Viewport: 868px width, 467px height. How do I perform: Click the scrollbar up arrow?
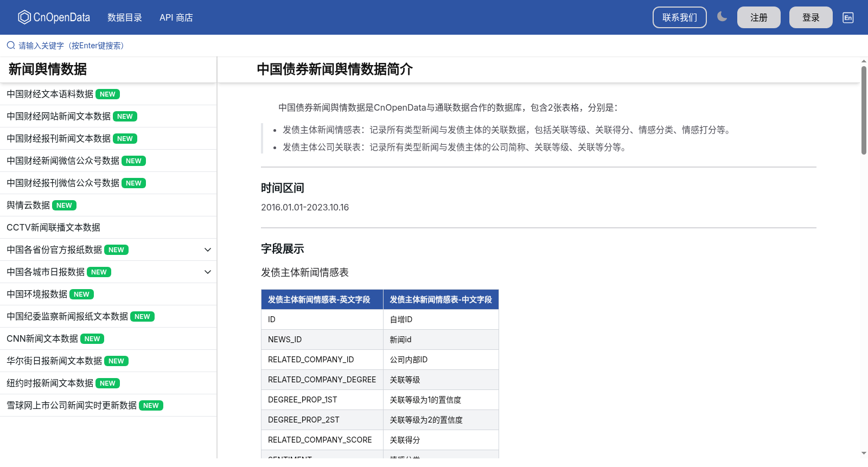864,61
